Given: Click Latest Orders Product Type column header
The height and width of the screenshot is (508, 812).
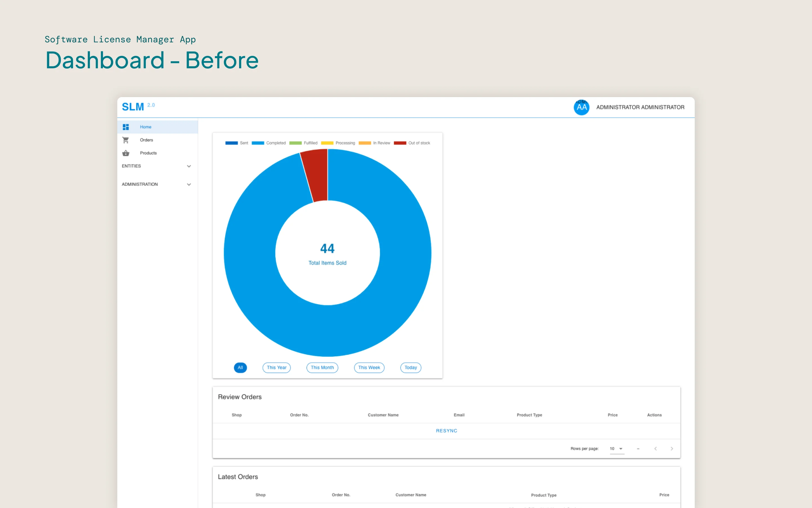Looking at the screenshot, I should (544, 495).
